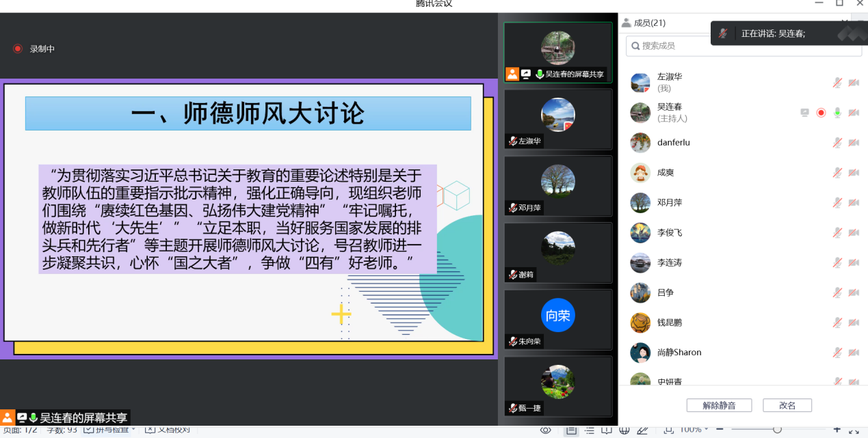Click the recording dot in 吴连春's member row
The width and height of the screenshot is (868, 438).
(821, 113)
